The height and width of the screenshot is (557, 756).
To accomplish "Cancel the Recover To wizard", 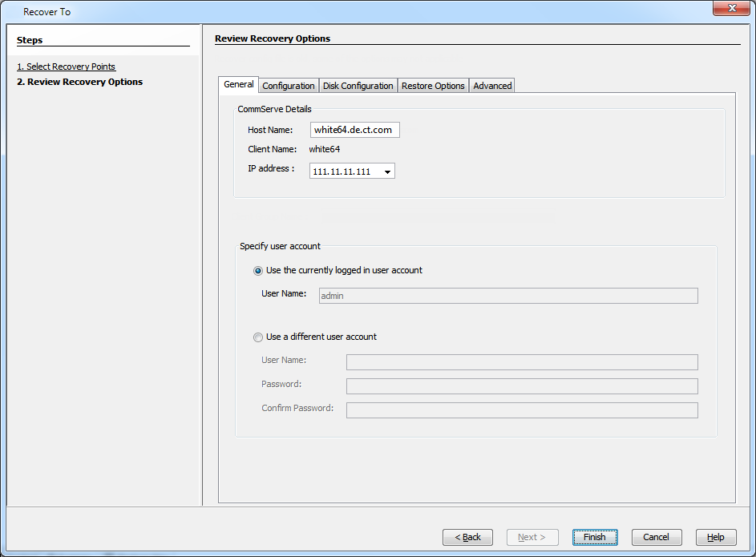I will pyautogui.click(x=656, y=537).
